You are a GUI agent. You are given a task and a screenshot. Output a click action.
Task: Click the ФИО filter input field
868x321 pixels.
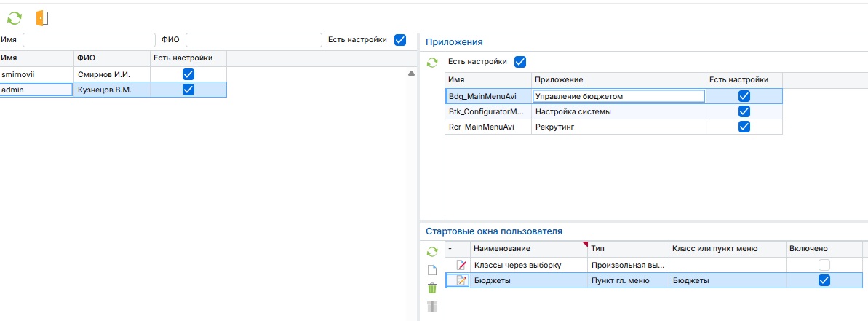pyautogui.click(x=253, y=40)
